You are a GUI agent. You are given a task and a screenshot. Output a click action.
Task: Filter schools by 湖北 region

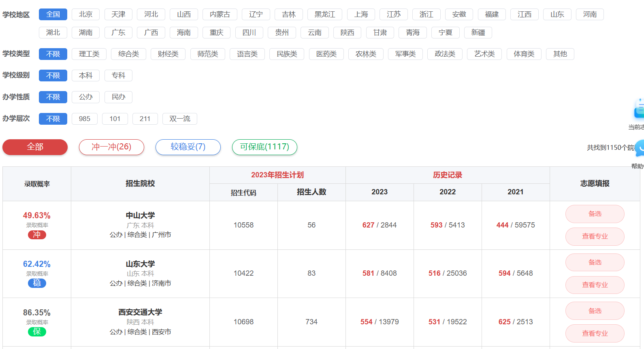[53, 32]
